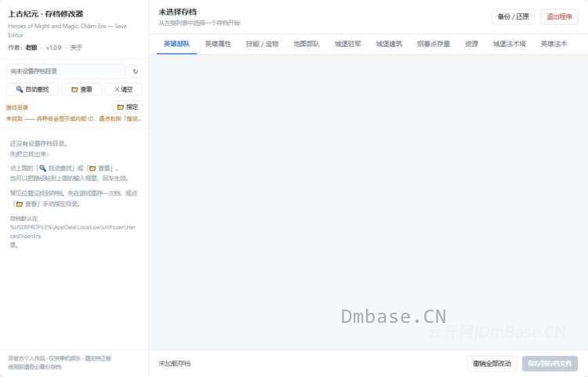Click the version text V1.0.9

click(x=53, y=48)
